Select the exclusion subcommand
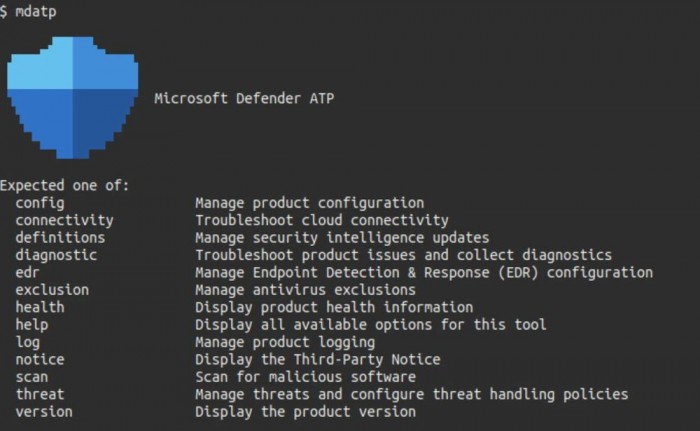700x431 pixels. [52, 290]
